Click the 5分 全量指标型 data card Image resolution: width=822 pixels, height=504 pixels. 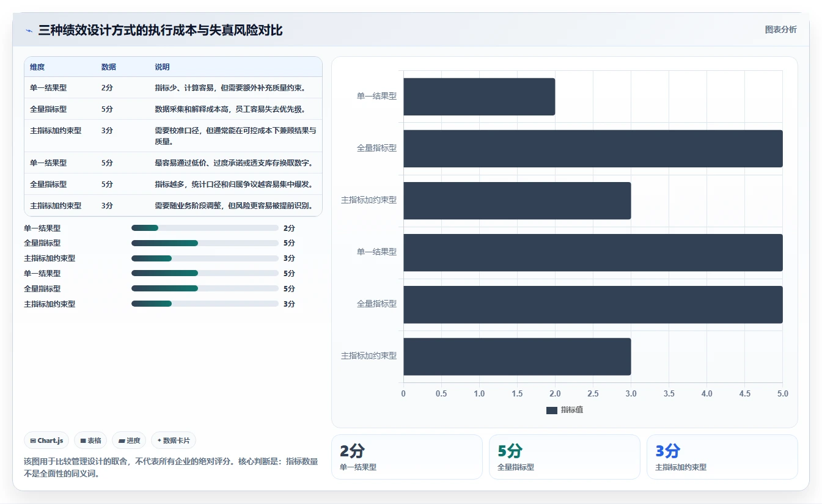click(x=565, y=457)
